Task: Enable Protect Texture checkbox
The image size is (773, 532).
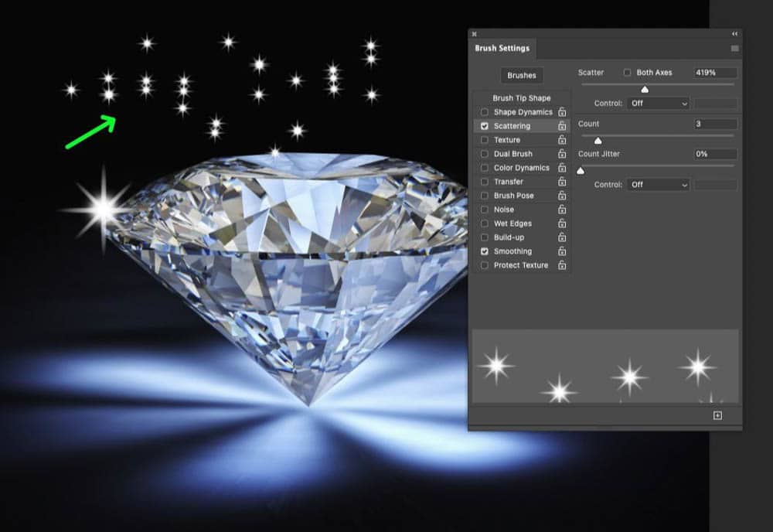Action: tap(485, 265)
